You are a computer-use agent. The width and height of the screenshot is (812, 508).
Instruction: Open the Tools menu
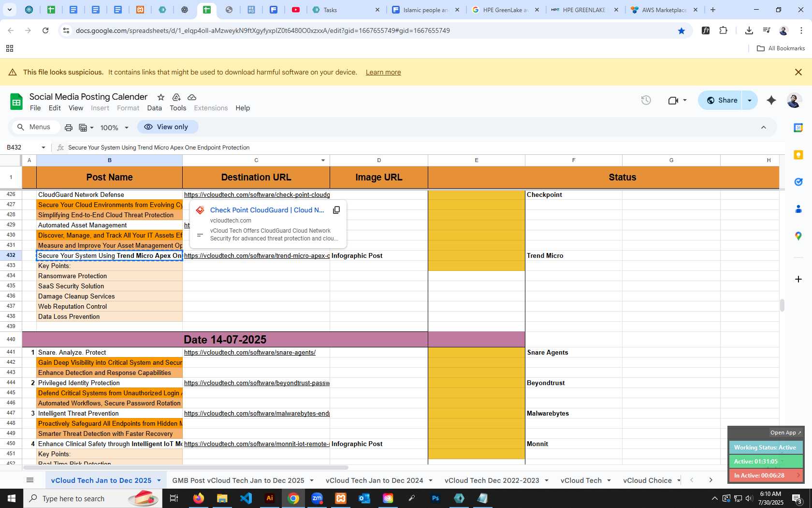click(178, 108)
